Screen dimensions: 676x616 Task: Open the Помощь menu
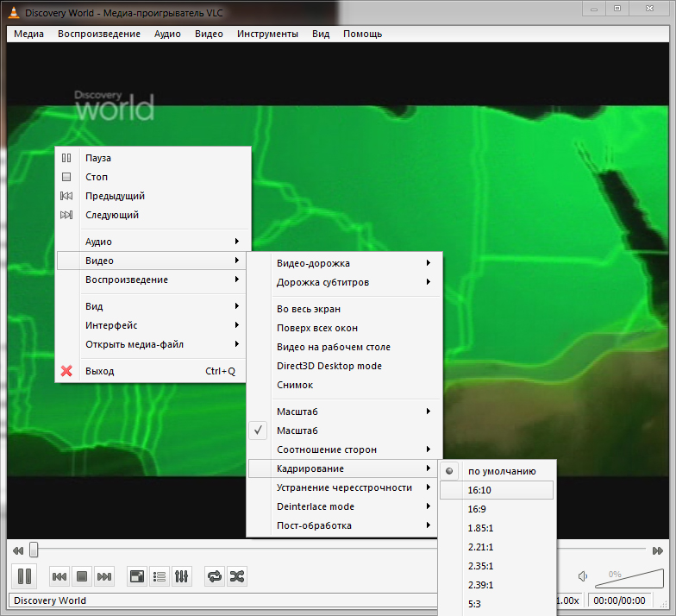coord(362,34)
